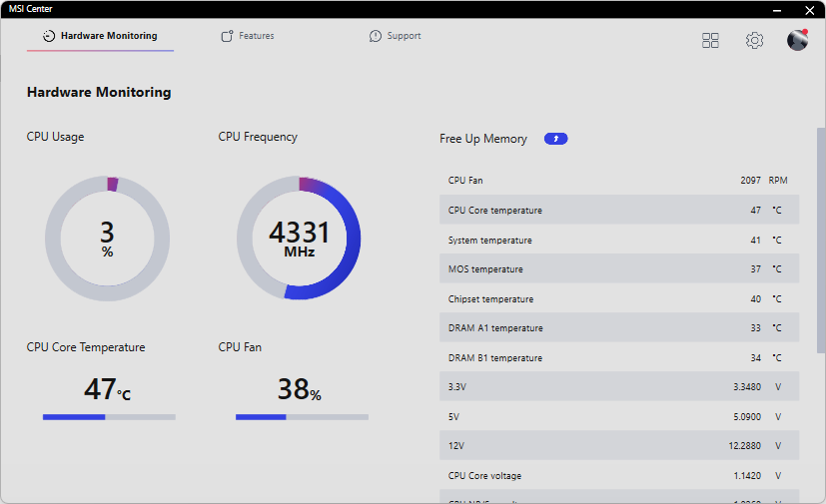The width and height of the screenshot is (826, 504).
Task: Click the CPU Frequency circular gauge
Action: pos(299,239)
